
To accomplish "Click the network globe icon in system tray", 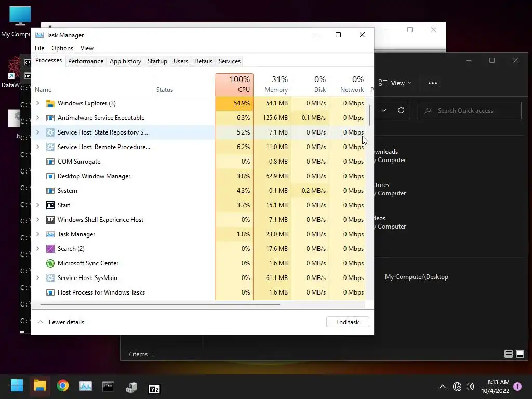I will pyautogui.click(x=457, y=387).
